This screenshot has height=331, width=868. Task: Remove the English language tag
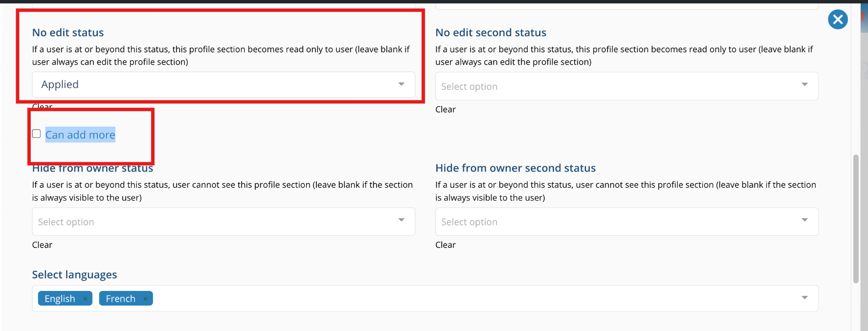click(85, 299)
